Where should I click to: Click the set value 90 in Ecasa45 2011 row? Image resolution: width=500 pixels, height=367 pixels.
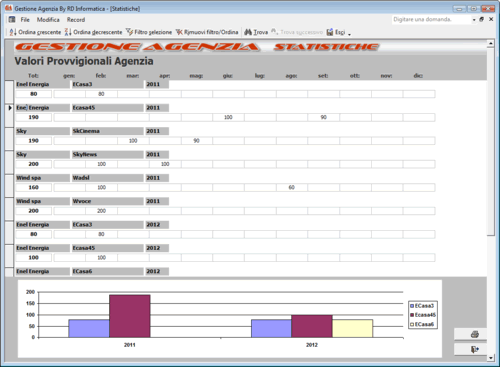click(x=324, y=117)
